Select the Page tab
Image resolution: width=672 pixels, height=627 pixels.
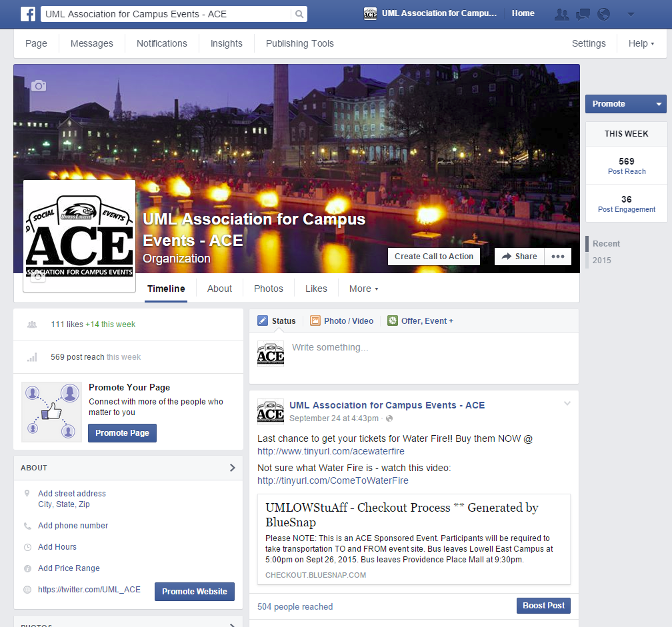click(36, 44)
